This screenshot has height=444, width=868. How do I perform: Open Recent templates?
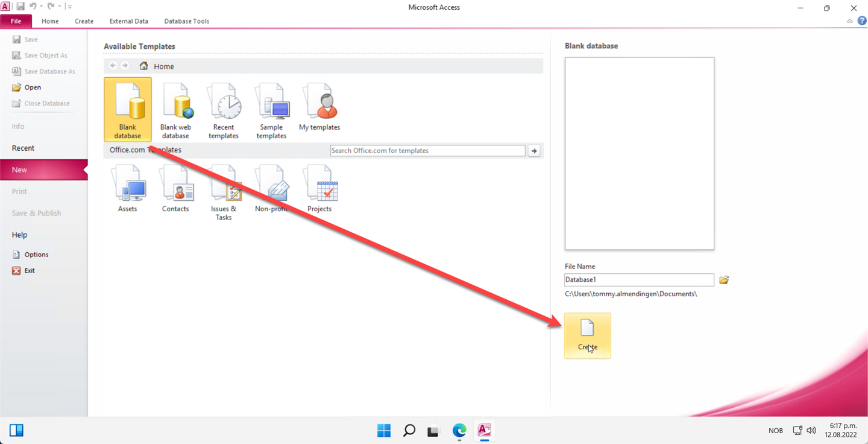tap(224, 110)
